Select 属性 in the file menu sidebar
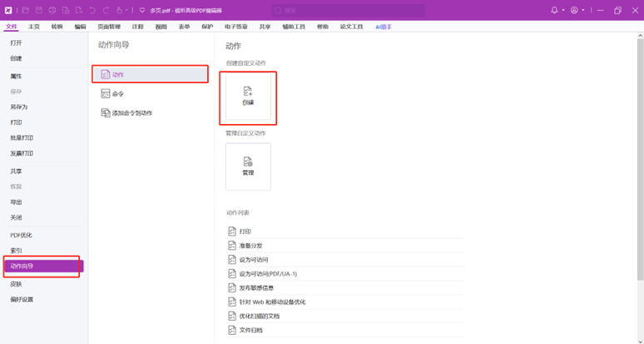 pyautogui.click(x=16, y=76)
